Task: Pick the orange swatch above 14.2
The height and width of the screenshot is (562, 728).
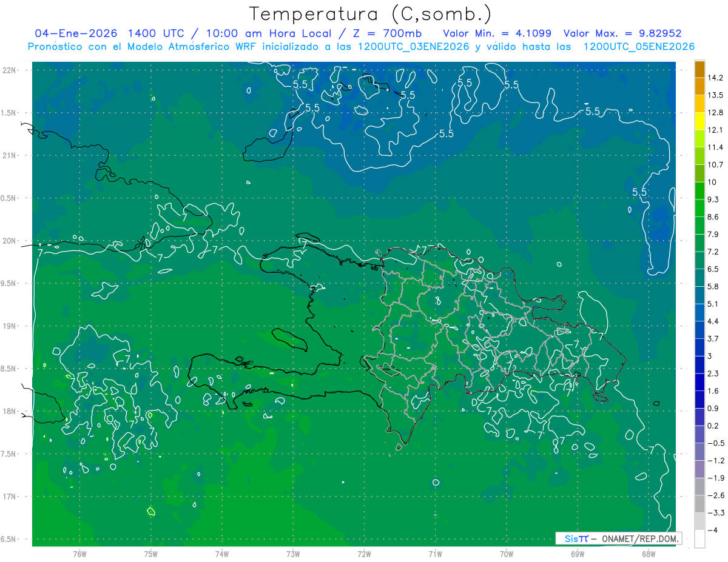Action: tap(699, 69)
